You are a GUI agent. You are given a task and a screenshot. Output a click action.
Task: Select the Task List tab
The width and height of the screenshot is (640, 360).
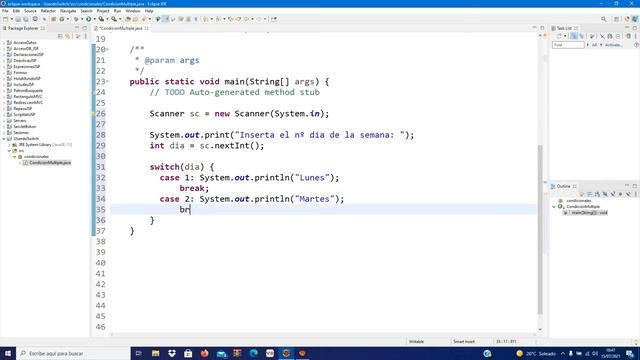564,28
